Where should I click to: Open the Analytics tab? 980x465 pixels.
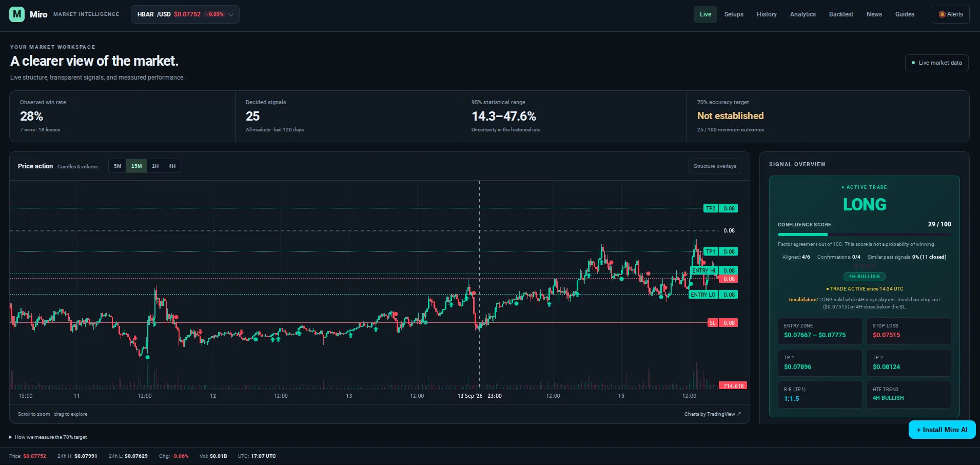(803, 14)
